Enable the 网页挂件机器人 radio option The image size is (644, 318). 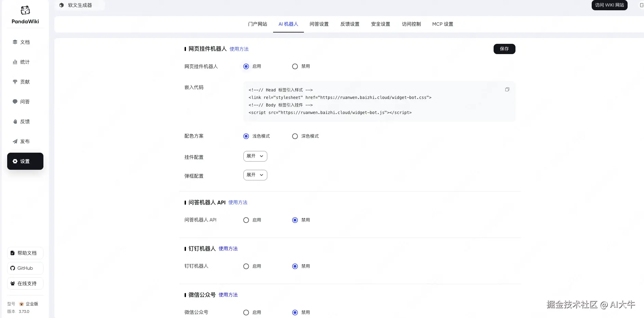tap(246, 66)
